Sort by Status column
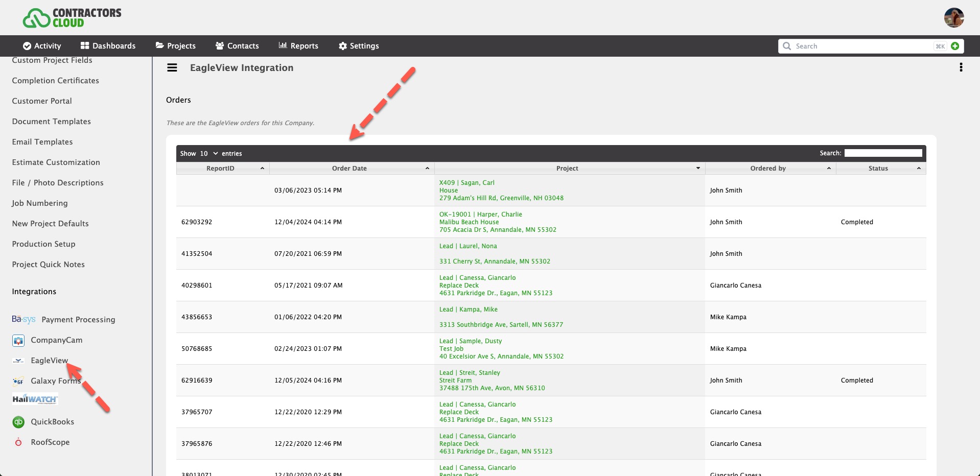This screenshot has width=980, height=476. (881, 168)
